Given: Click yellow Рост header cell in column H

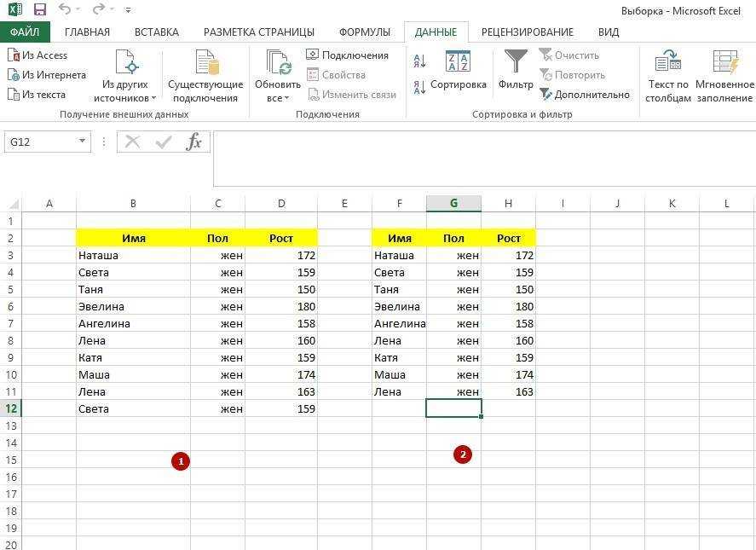Looking at the screenshot, I should (x=508, y=239).
